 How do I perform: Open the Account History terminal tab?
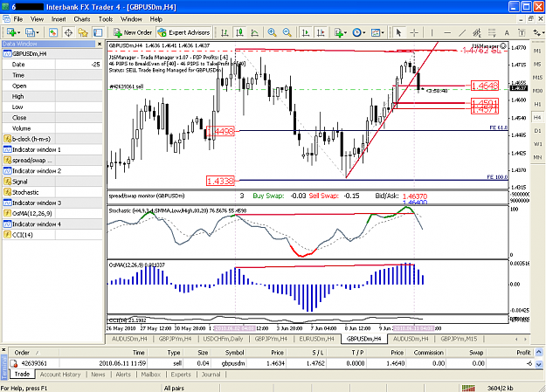pyautogui.click(x=60, y=375)
